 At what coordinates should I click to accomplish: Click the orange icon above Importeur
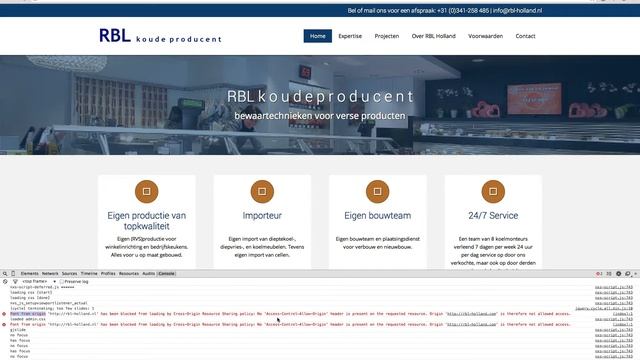click(x=262, y=191)
